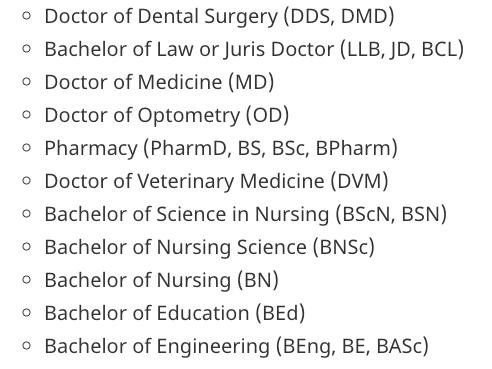Click bullet before Doctor of Veterinary Medicine
This screenshot has height=369, width=492.
click(26, 181)
